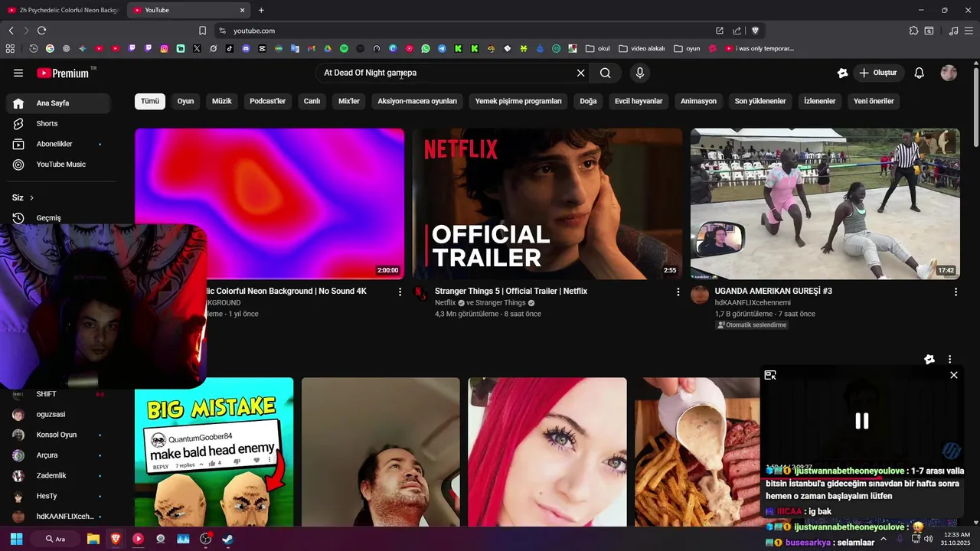
Task: Open the okul bookmarks folder
Action: pos(598,48)
